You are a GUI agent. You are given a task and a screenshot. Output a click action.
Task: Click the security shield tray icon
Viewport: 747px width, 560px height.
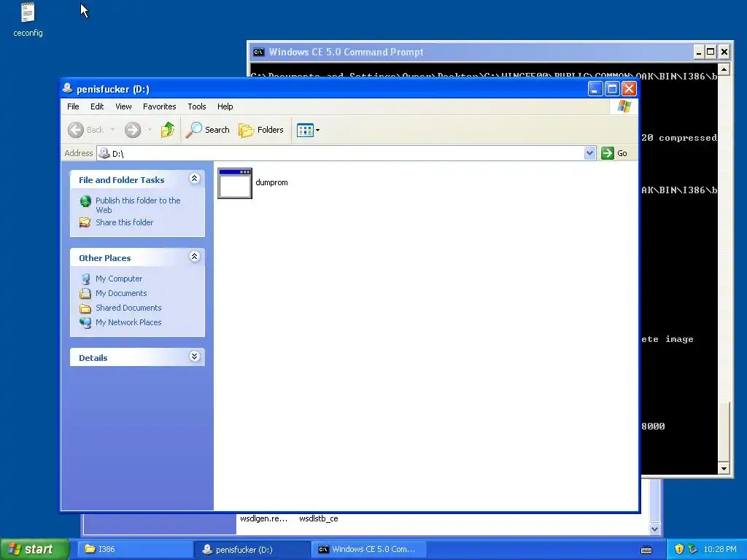tap(679, 549)
